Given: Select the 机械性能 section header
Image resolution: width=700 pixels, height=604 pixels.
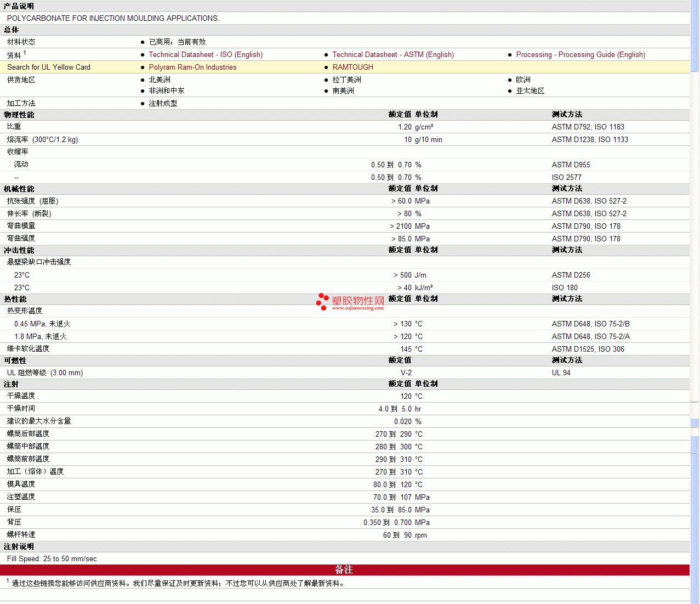Looking at the screenshot, I should [x=19, y=189].
